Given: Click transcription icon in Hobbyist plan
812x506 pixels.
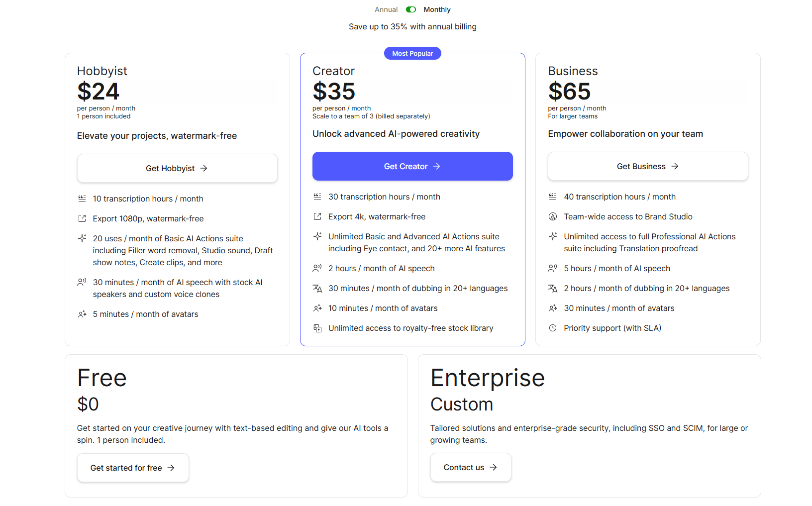Looking at the screenshot, I should [x=82, y=199].
